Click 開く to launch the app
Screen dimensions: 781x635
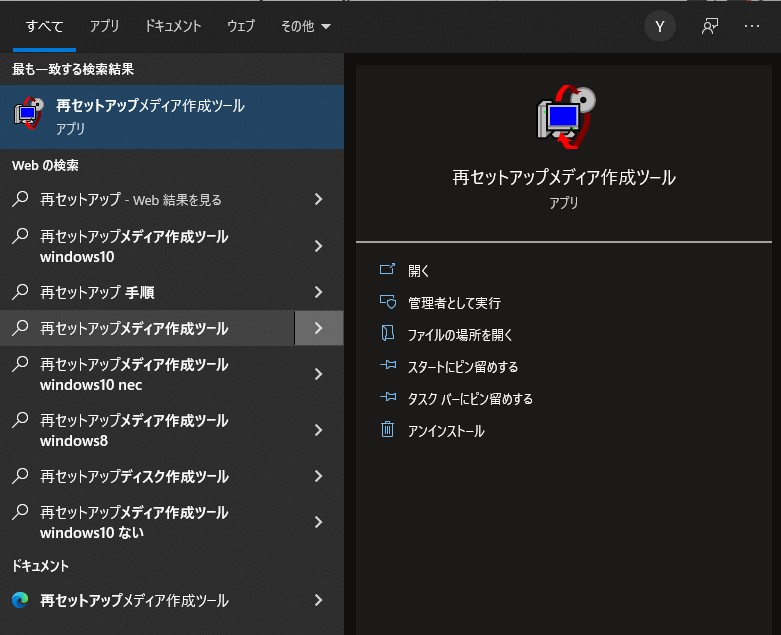[418, 270]
